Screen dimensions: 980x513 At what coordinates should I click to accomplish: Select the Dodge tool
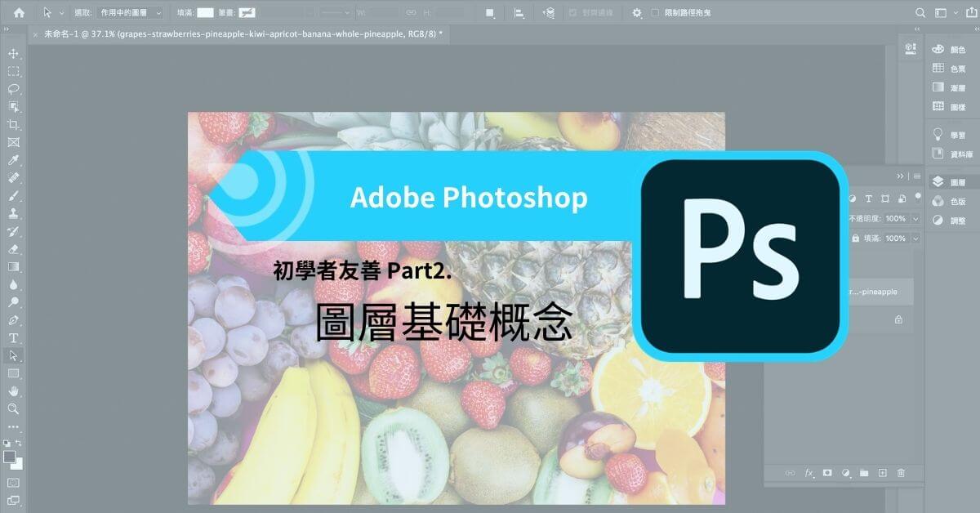[13, 302]
